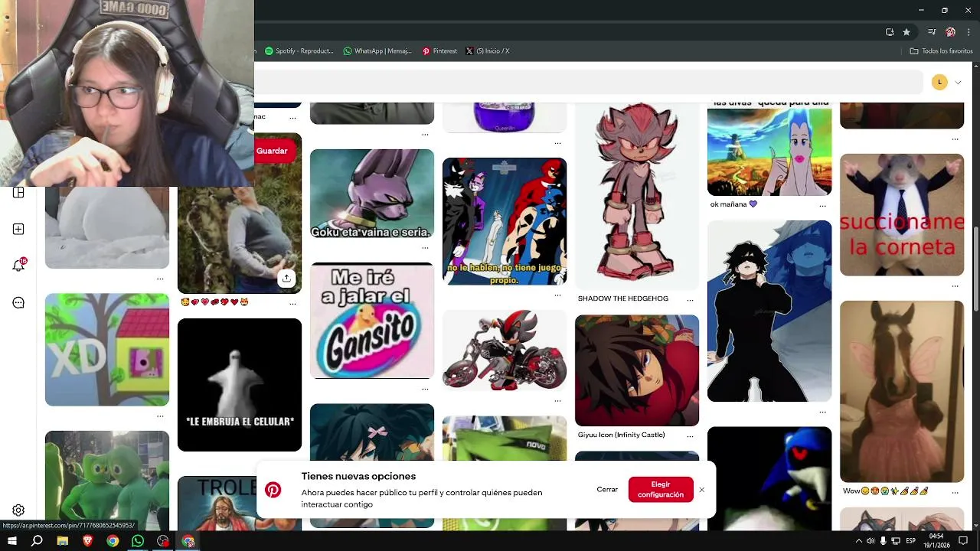The height and width of the screenshot is (551, 980).
Task: Click the Pinterest search field
Action: [588, 82]
